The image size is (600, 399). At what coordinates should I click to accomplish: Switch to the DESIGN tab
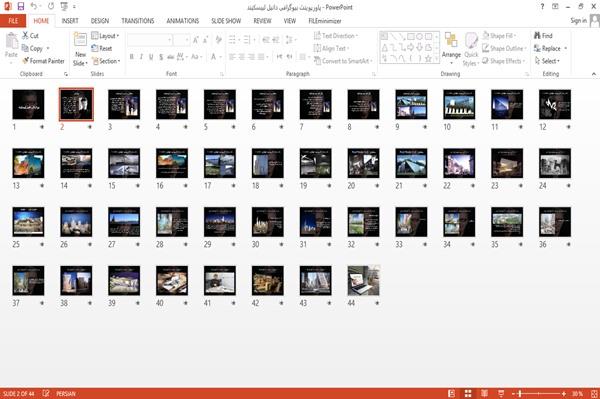pyautogui.click(x=100, y=21)
